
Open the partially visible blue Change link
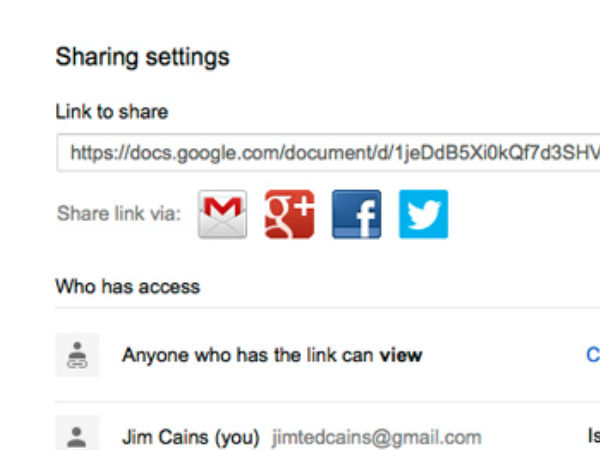pos(592,354)
